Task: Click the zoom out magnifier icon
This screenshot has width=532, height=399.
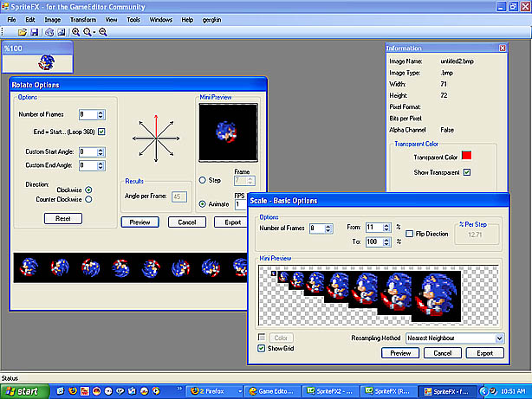Action: click(103, 32)
